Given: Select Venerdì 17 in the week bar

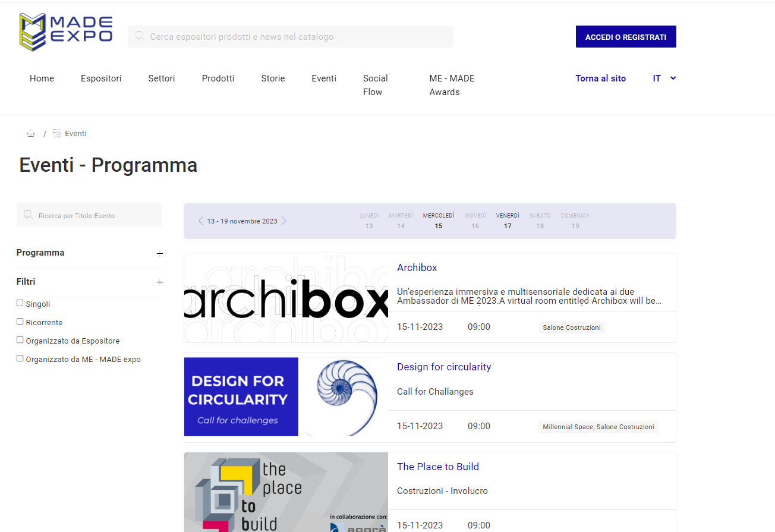Looking at the screenshot, I should point(508,221).
